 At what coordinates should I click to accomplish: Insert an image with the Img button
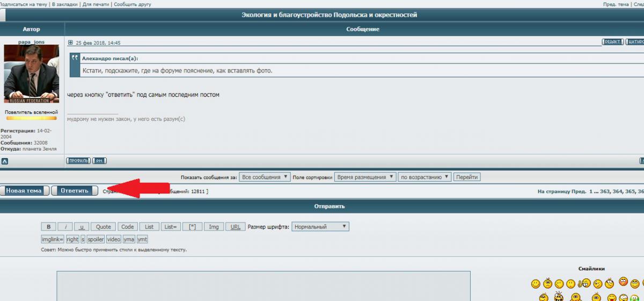[x=214, y=227]
